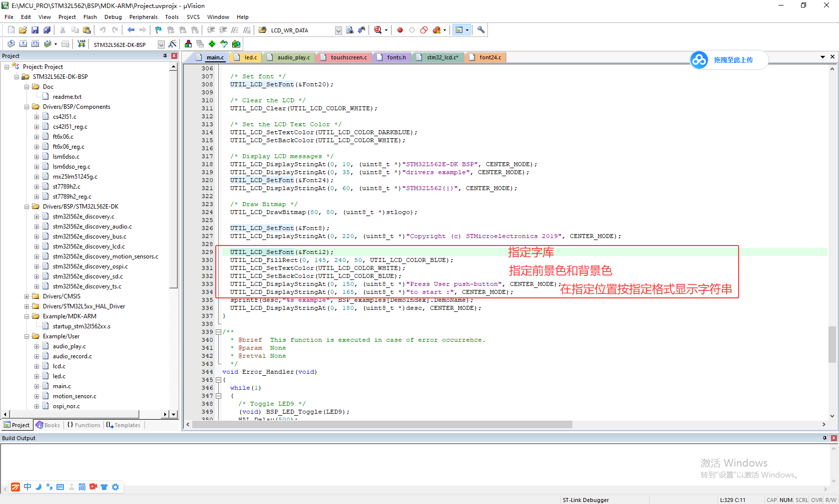Pin the Project panel with the pushpin
Image resolution: width=839 pixels, height=504 pixels.
(165, 56)
